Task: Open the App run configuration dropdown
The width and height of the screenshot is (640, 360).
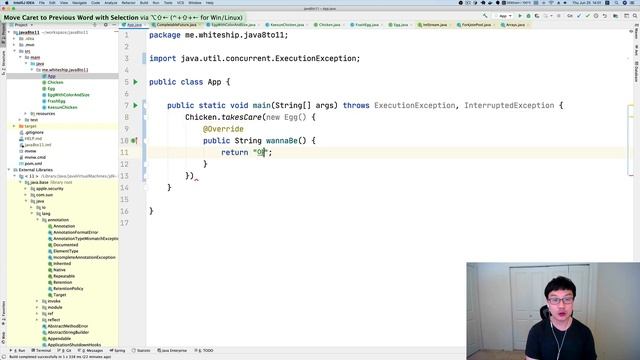Action: (504, 16)
